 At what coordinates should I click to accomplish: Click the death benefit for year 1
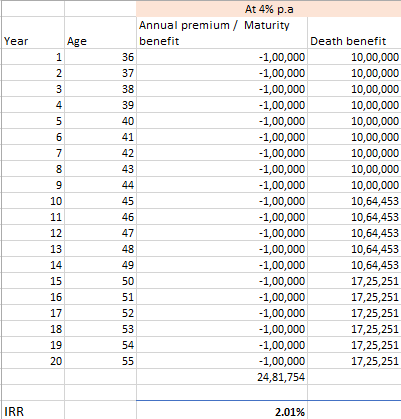pyautogui.click(x=354, y=57)
